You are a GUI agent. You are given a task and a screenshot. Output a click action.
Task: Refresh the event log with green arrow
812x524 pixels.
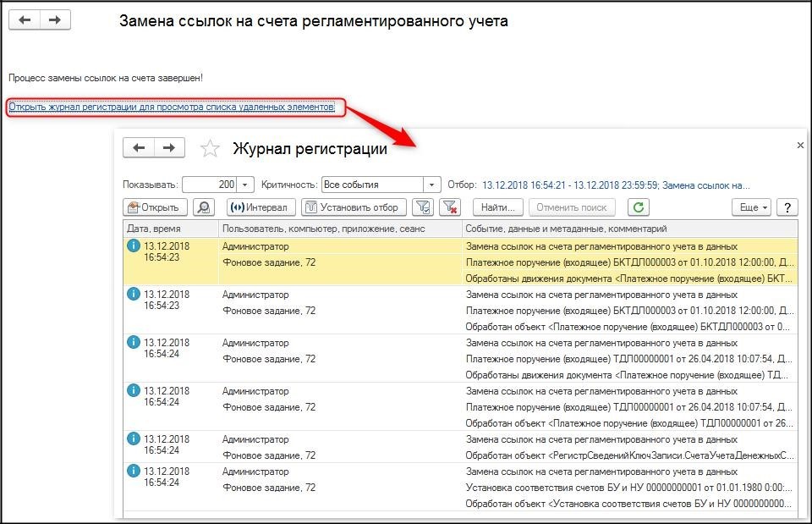coord(639,207)
